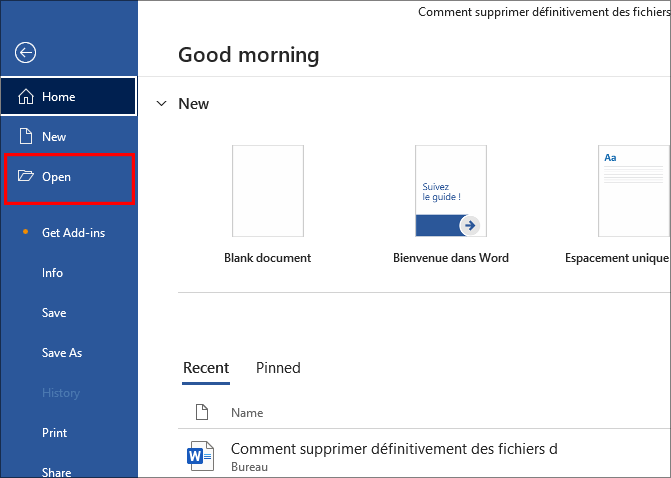This screenshot has height=478, width=671.
Task: Click the Open folder icon
Action: pos(26,176)
